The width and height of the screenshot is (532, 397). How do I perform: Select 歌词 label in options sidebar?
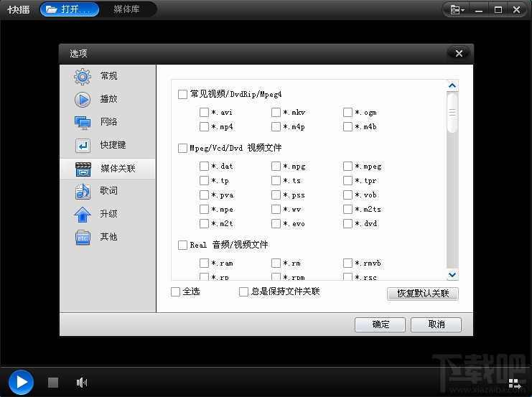coord(108,191)
